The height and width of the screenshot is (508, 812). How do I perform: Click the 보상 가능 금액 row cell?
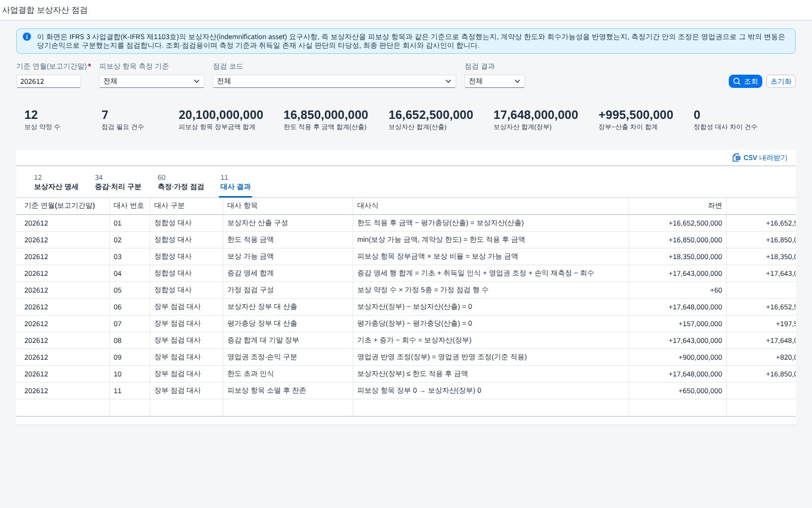pyautogui.click(x=288, y=257)
